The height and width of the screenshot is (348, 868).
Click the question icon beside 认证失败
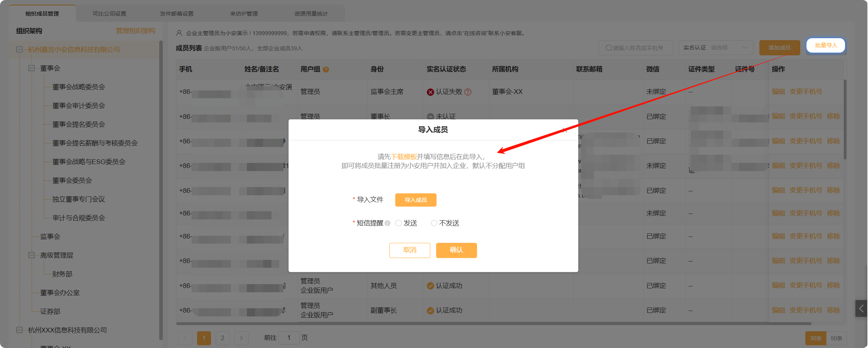click(468, 92)
